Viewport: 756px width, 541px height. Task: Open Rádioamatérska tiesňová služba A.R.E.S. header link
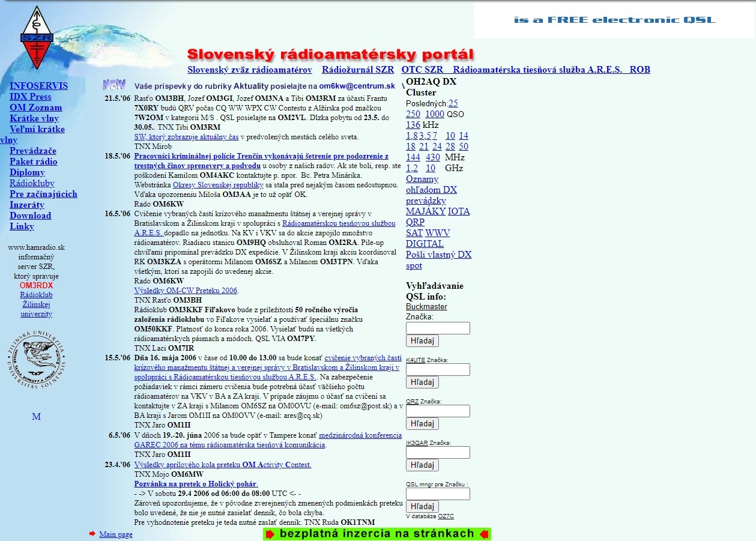(537, 70)
